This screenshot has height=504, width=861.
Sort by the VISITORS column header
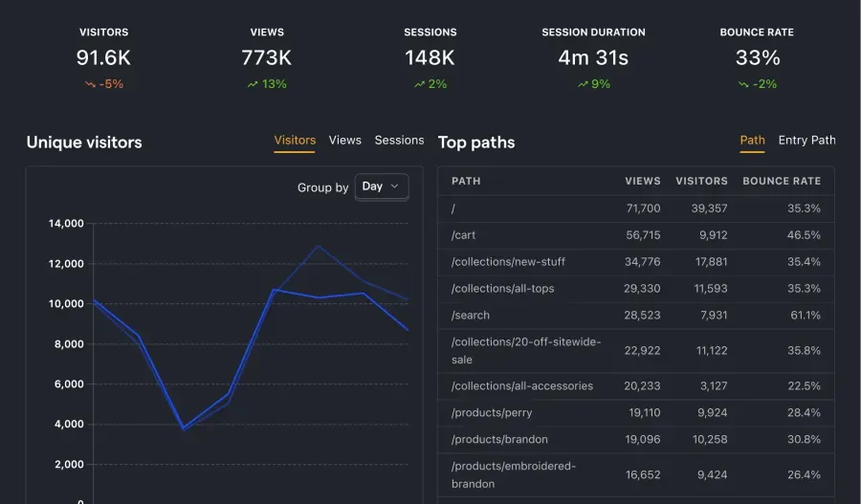(x=701, y=181)
